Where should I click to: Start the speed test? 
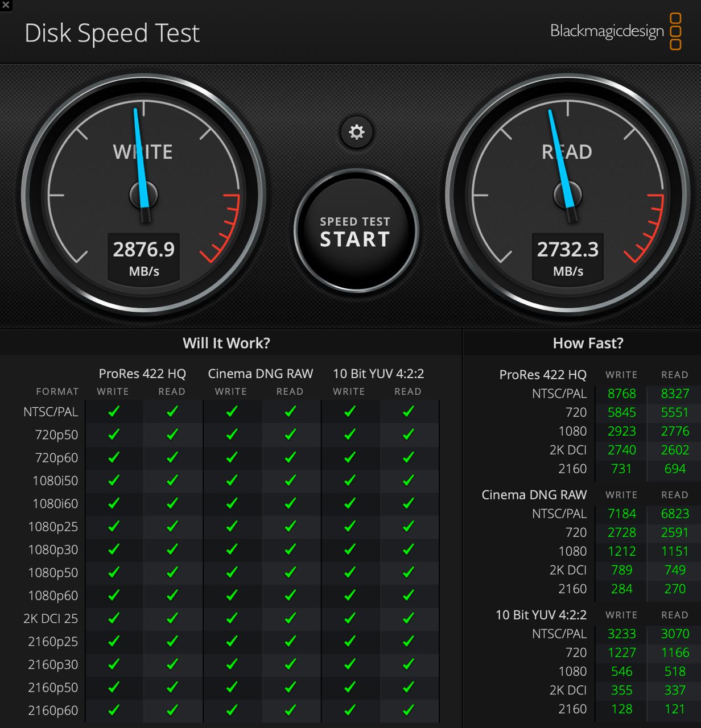(356, 231)
